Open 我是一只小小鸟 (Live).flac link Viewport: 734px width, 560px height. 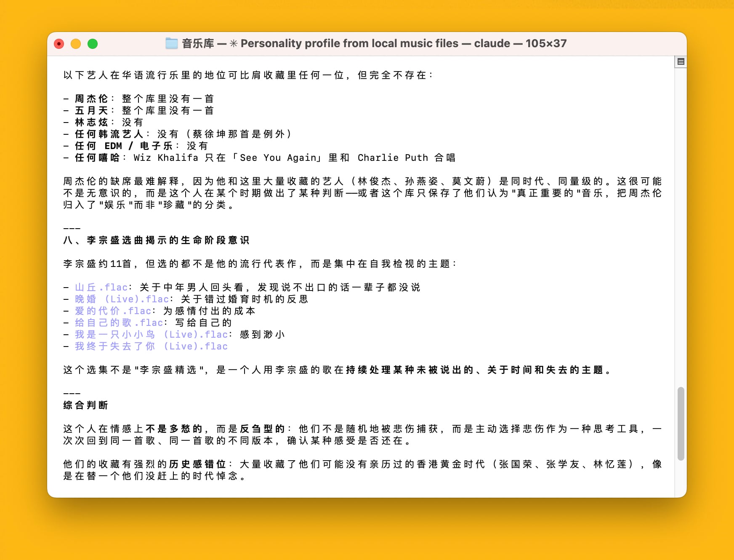click(152, 334)
